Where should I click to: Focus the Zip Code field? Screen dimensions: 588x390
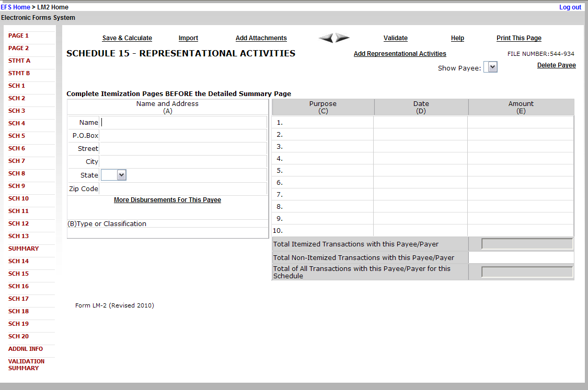point(183,189)
